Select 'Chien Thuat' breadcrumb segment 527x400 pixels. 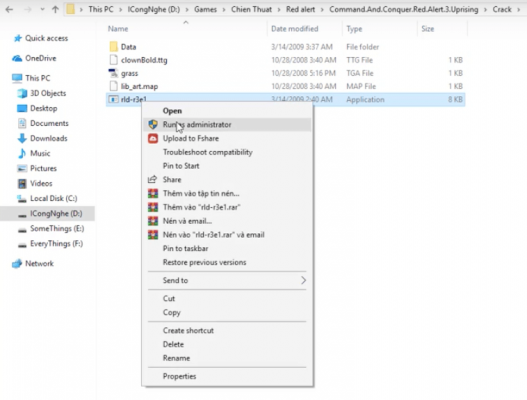click(251, 9)
